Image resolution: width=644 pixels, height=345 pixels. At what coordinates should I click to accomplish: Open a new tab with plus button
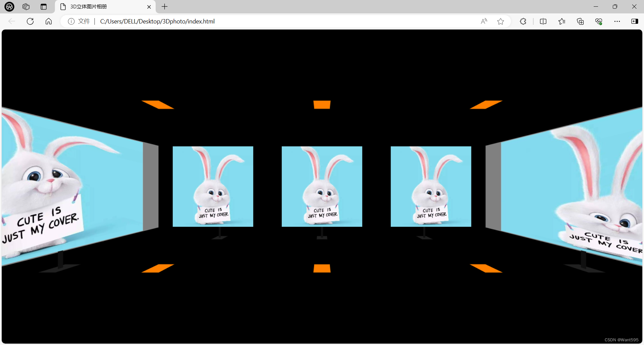[165, 7]
